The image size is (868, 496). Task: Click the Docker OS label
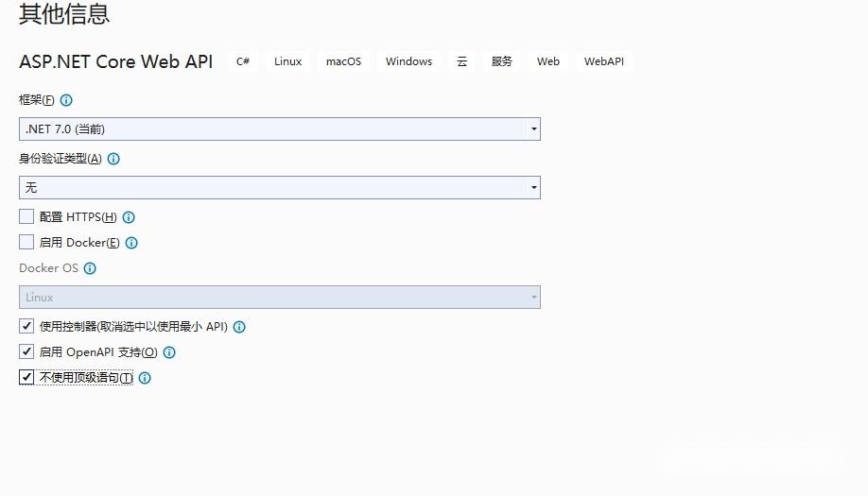49,268
